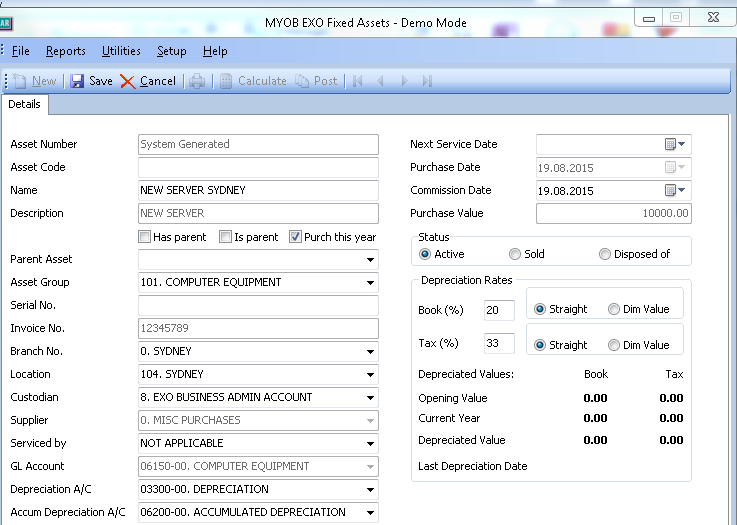
Task: Click the Name field NEW SERVER SYDNEY
Action: click(258, 190)
